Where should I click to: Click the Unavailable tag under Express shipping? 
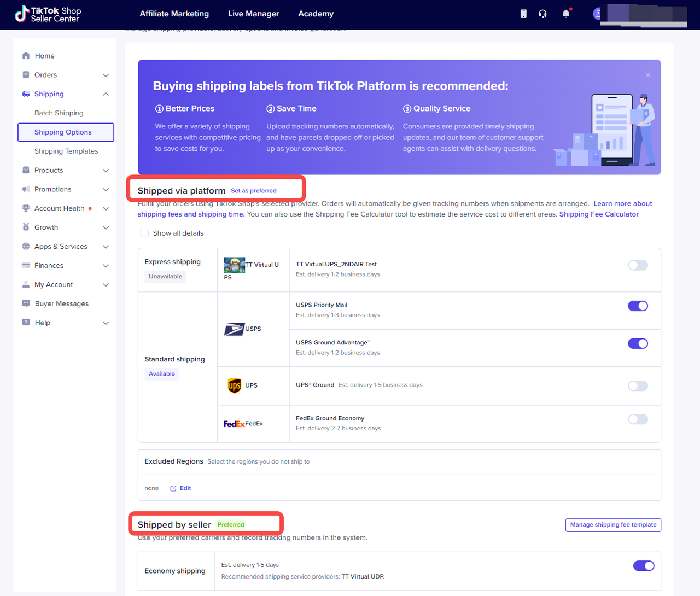click(166, 277)
